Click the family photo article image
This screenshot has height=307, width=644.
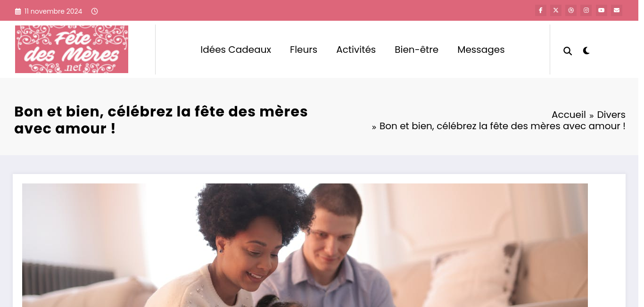pos(305,245)
